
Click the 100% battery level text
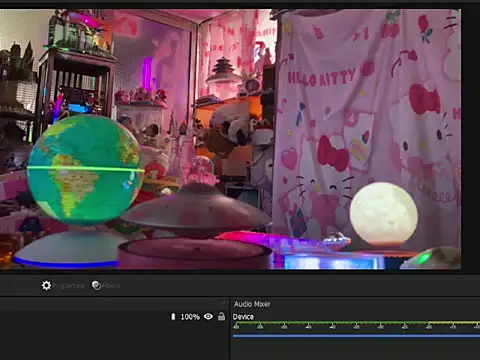[190, 317]
